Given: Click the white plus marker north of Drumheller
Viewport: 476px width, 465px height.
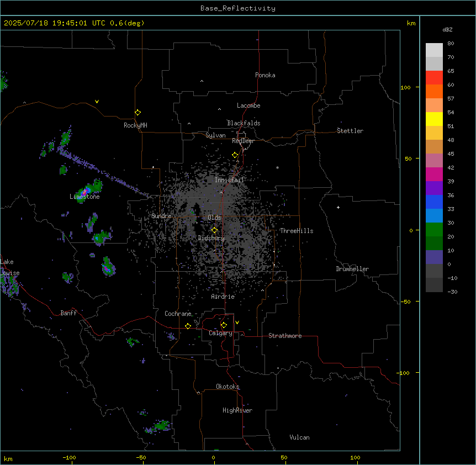Looking at the screenshot, I should [x=338, y=207].
